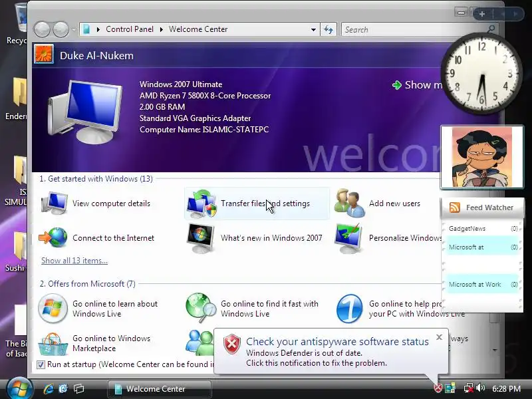Click the Duke Al-Nukem user account picture
This screenshot has height=399, width=532.
point(44,54)
